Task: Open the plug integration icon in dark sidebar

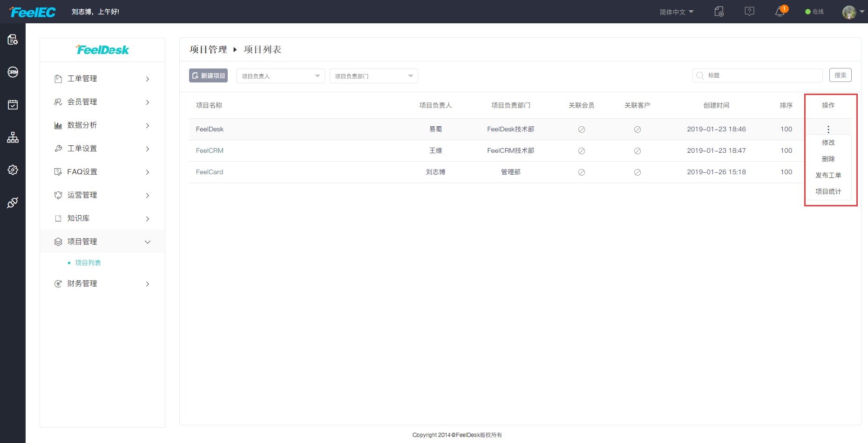Action: coord(13,203)
